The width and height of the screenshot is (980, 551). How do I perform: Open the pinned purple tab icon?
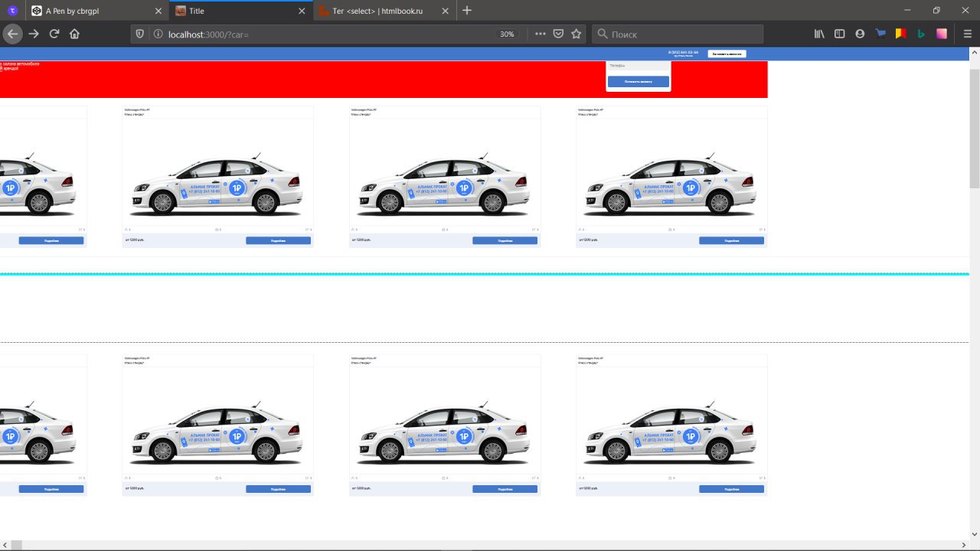coord(12,11)
